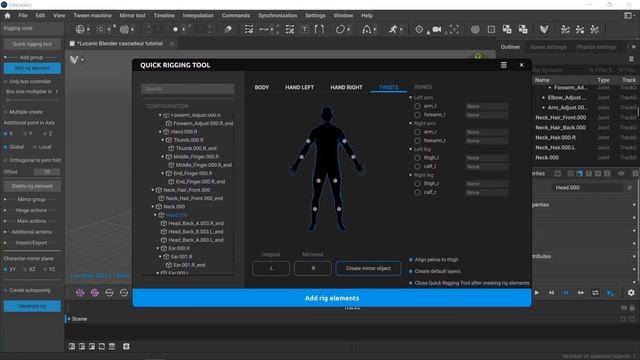Select the thigh_l twist radio button
Screen dimensions: 640x360
click(417, 158)
